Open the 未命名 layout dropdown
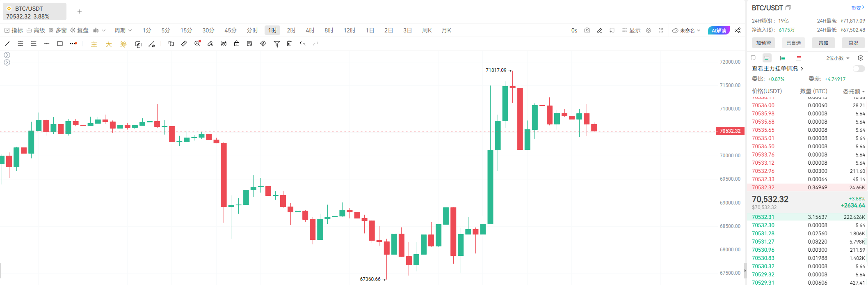868x285 pixels. (686, 30)
